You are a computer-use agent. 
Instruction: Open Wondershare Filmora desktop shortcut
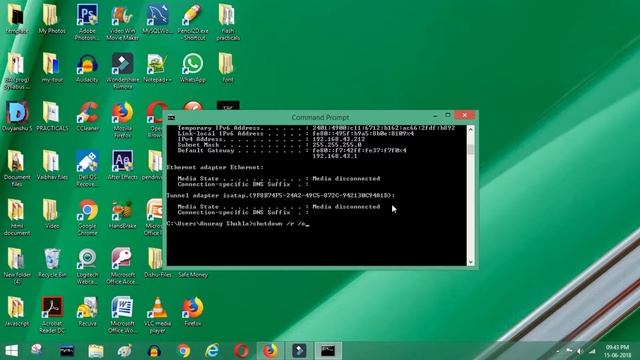click(x=122, y=71)
